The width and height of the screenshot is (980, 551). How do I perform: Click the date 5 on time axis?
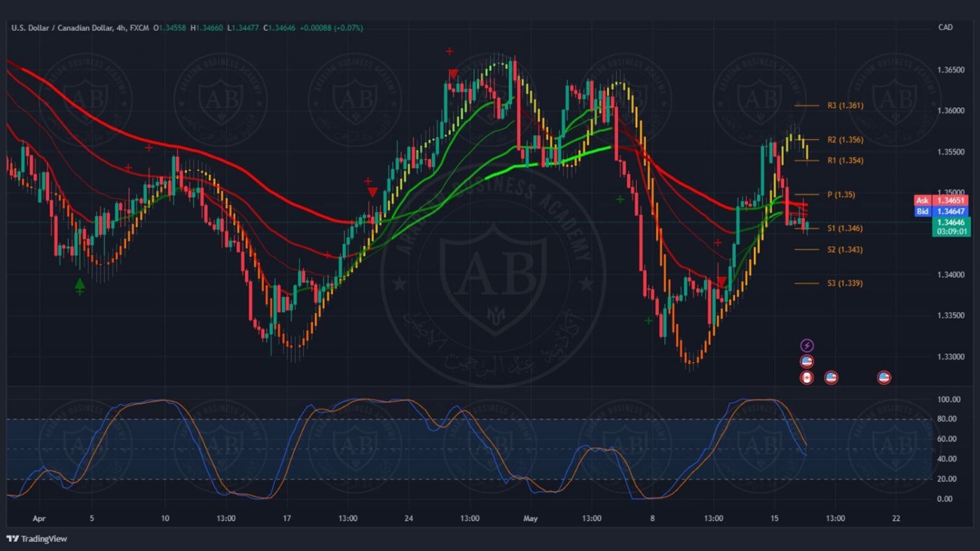pos(91,518)
